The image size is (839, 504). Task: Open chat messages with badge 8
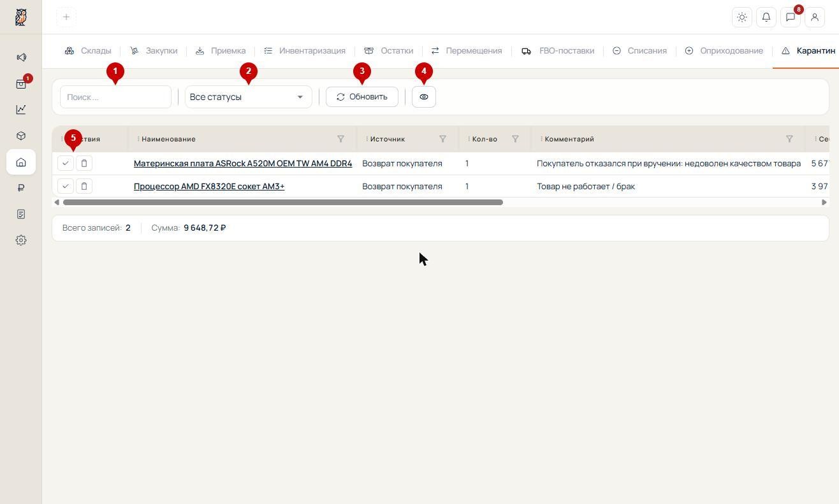click(x=791, y=17)
